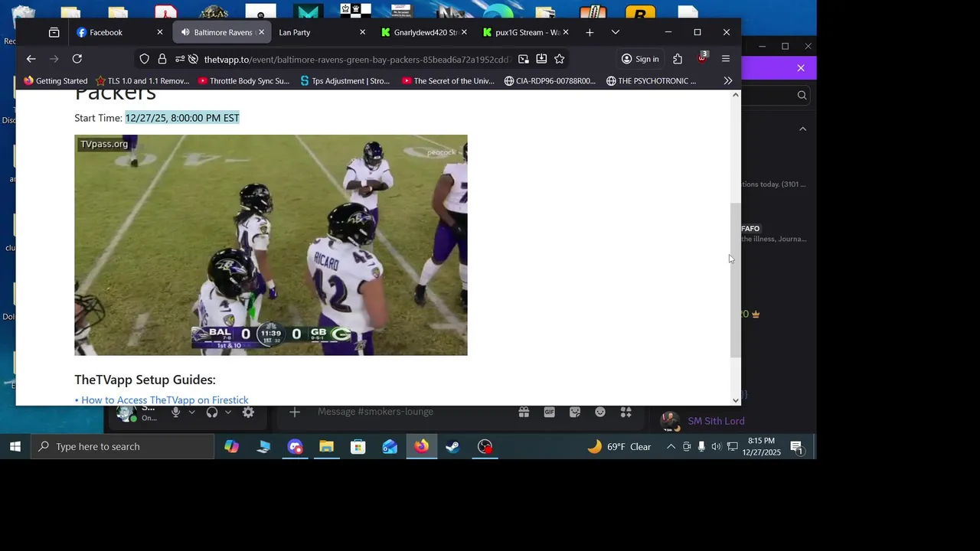Close the Facebook tab
This screenshot has width=980, height=551.
(159, 32)
